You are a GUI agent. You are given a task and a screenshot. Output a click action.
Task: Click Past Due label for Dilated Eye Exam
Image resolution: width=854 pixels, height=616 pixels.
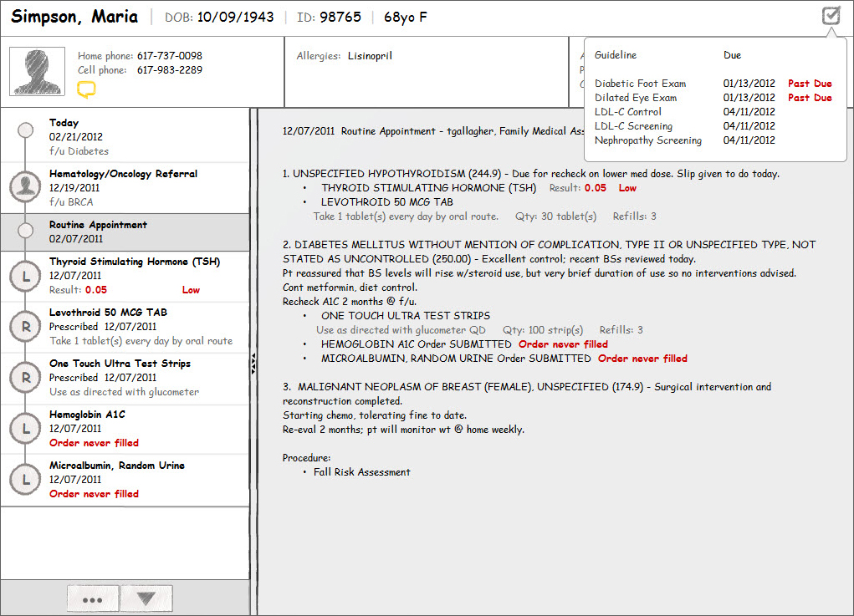[810, 98]
